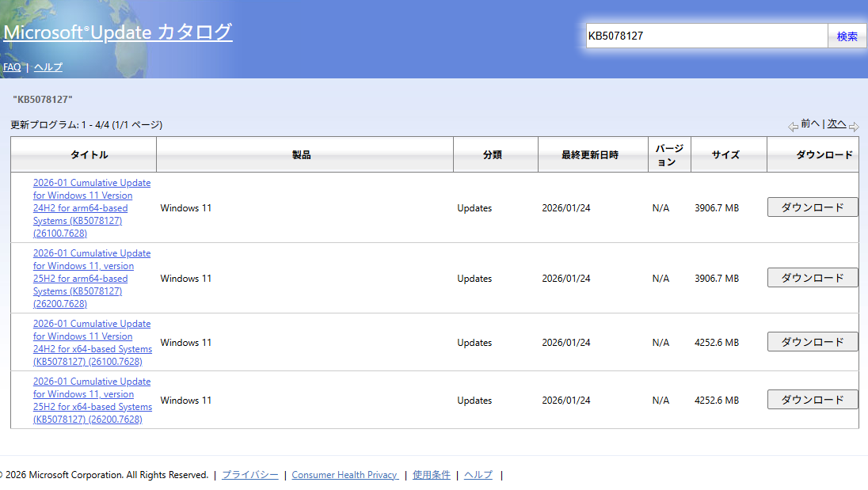The width and height of the screenshot is (868, 490).
Task: Open the Consumer Health Privacy link
Action: click(345, 474)
